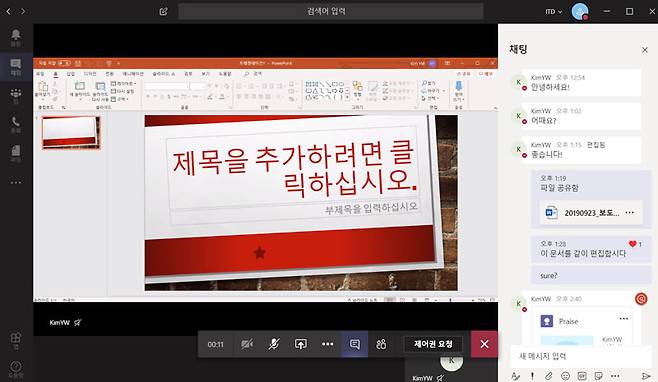
Task: Open the sticker picker
Action: coord(598,376)
